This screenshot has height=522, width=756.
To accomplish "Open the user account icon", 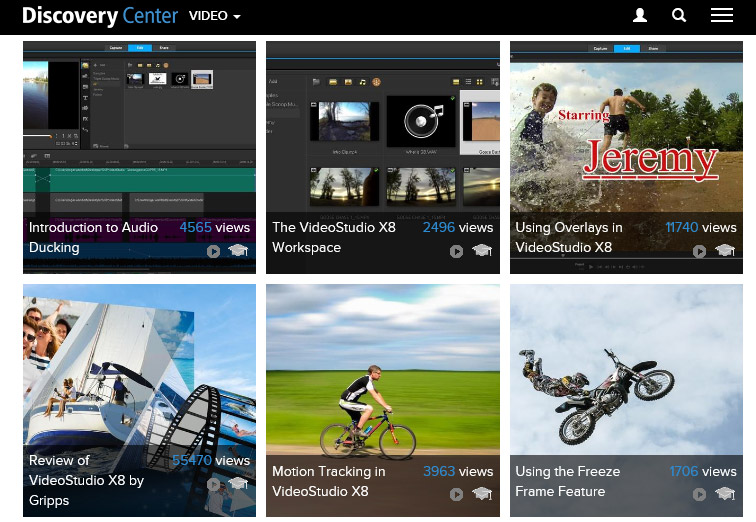I will (x=640, y=15).
